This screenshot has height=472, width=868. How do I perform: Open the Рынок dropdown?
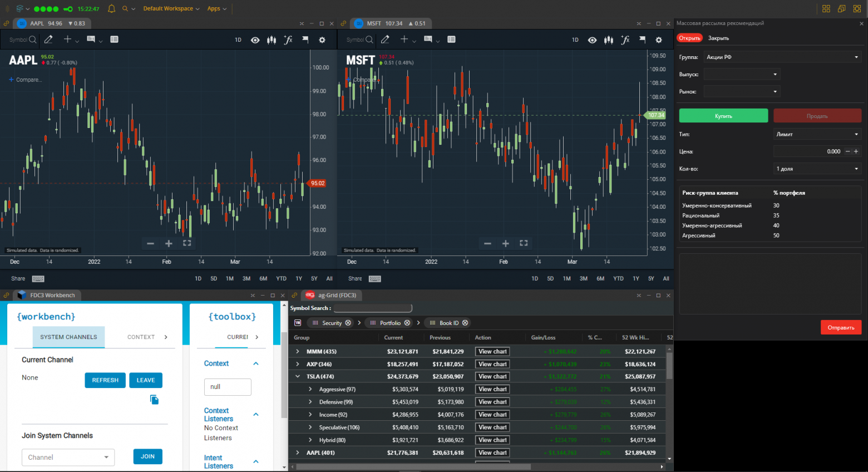[x=742, y=92]
